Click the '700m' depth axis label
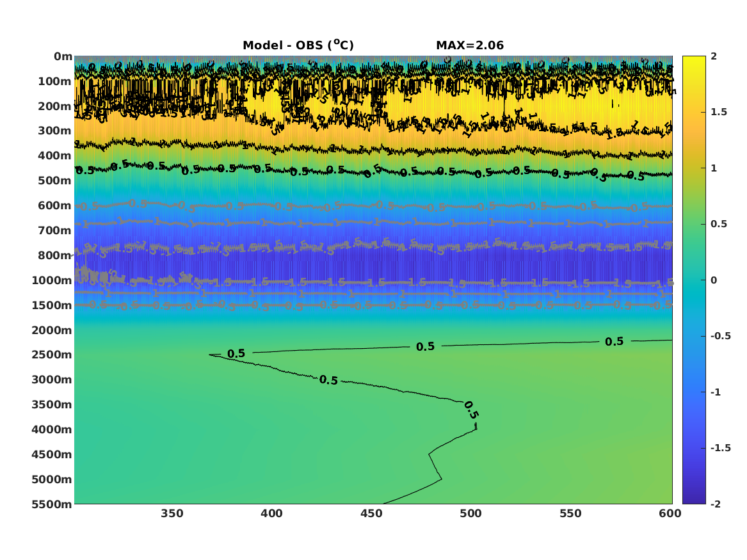This screenshot has width=747, height=560. [55, 230]
